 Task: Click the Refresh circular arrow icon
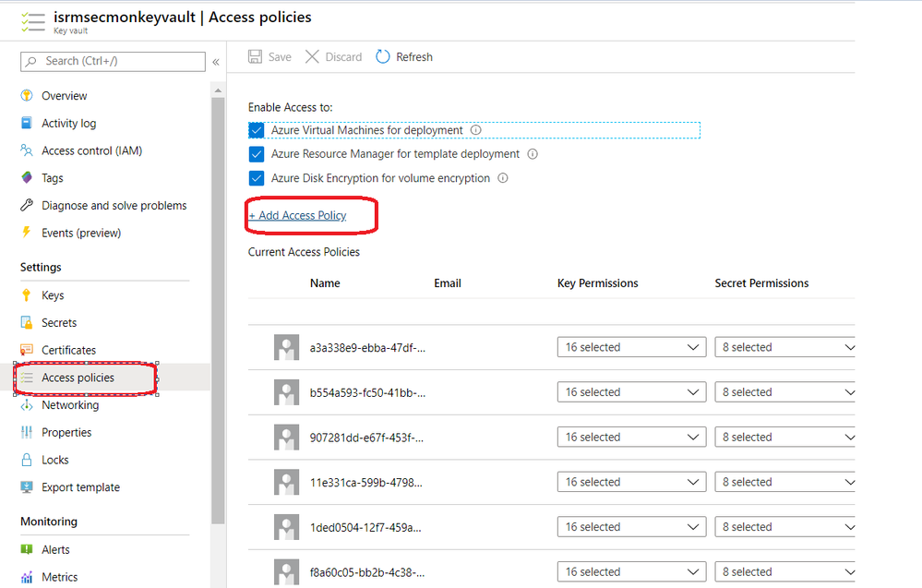tap(383, 56)
